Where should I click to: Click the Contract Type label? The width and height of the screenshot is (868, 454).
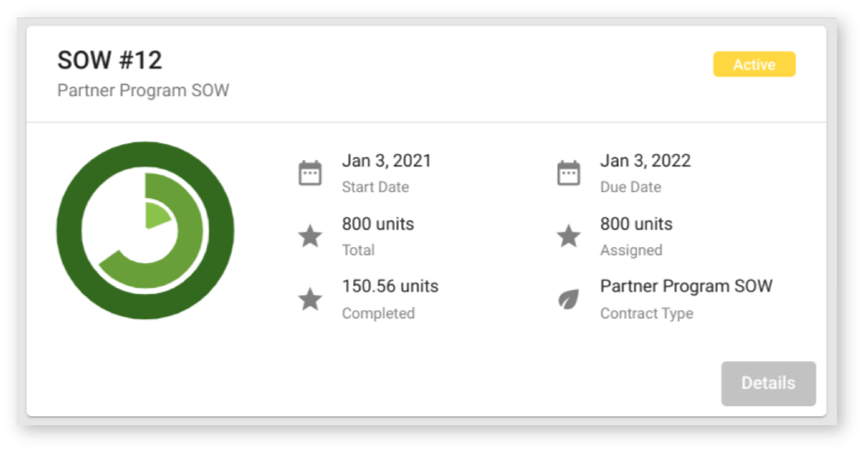646,313
